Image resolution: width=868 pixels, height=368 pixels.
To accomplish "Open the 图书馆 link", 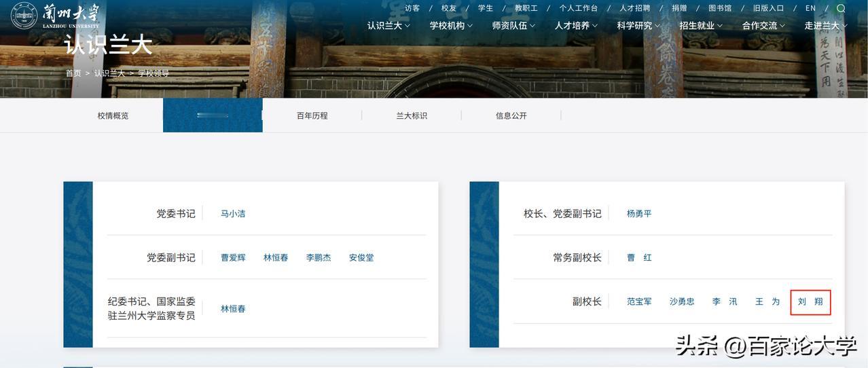I will [x=720, y=8].
